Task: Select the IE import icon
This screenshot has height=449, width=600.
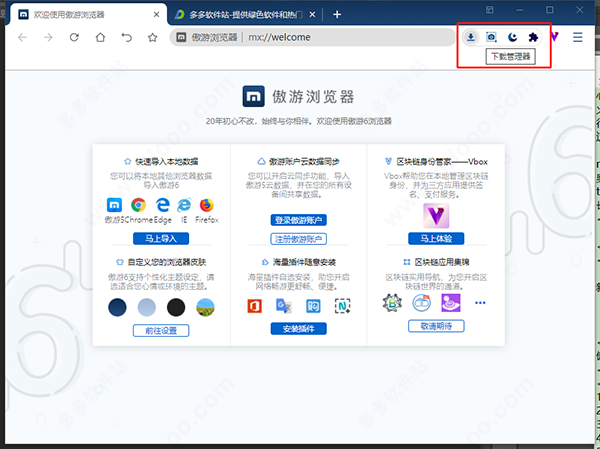Action: point(184,205)
